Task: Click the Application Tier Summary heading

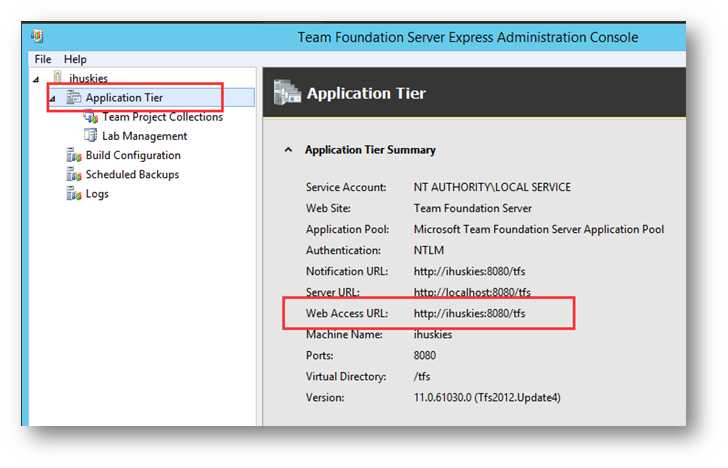Action: click(370, 150)
